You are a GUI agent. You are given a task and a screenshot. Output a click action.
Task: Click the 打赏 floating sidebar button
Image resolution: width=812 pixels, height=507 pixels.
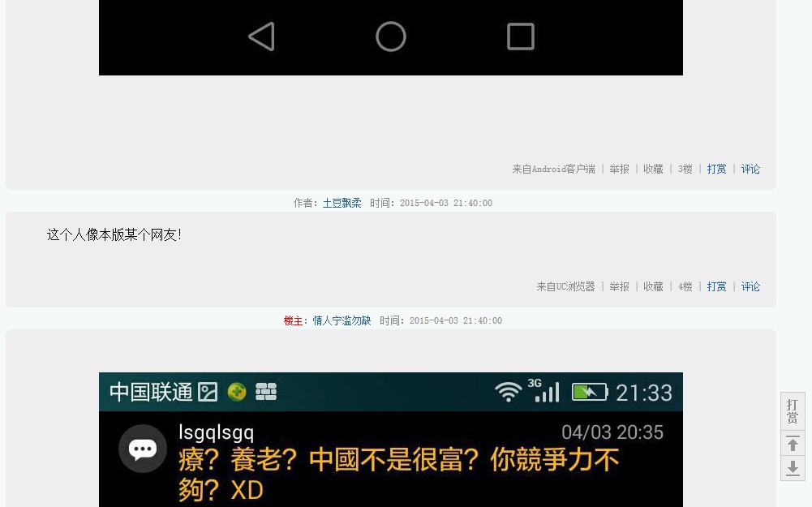(x=793, y=411)
